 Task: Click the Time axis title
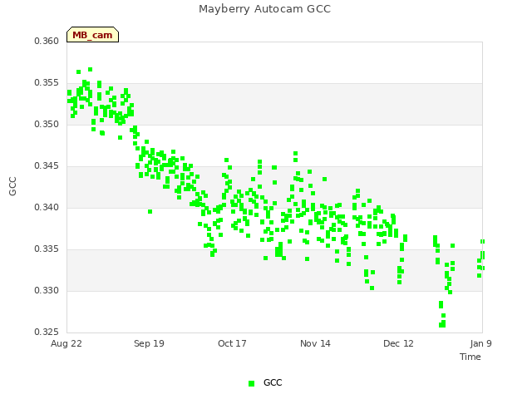[x=470, y=357]
